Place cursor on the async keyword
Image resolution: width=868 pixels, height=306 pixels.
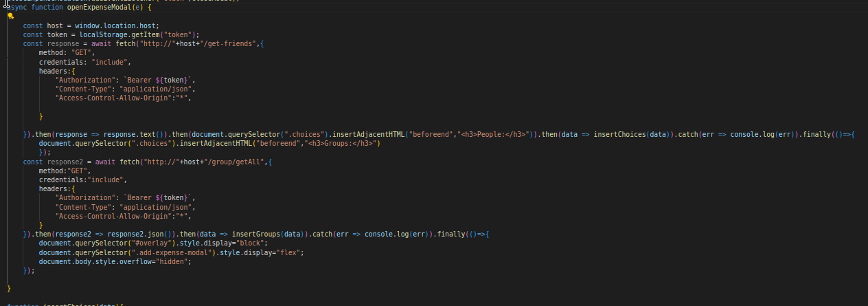16,7
